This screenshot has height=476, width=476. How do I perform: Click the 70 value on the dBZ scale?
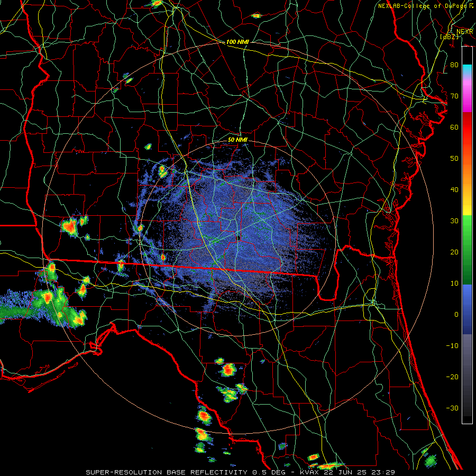pos(454,96)
